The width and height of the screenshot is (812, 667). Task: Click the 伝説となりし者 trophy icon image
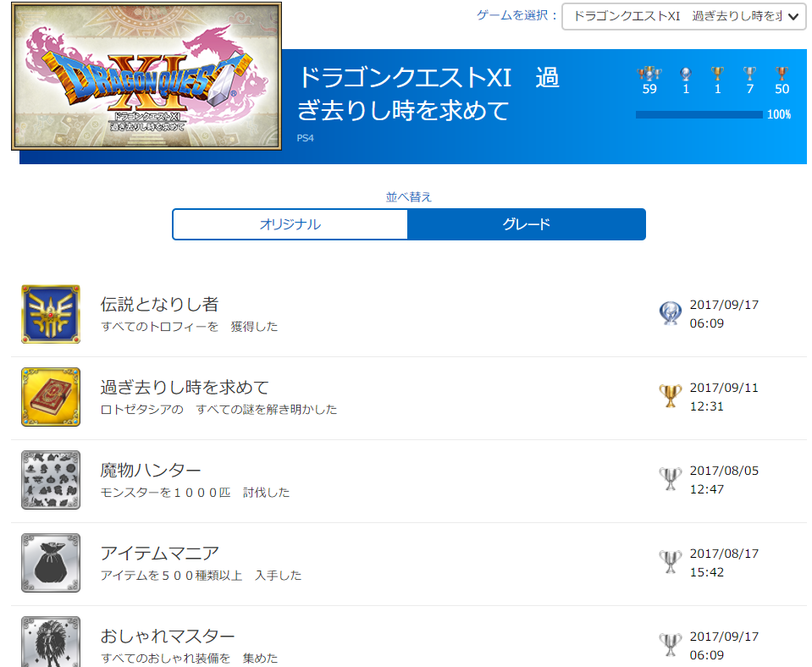click(x=51, y=314)
